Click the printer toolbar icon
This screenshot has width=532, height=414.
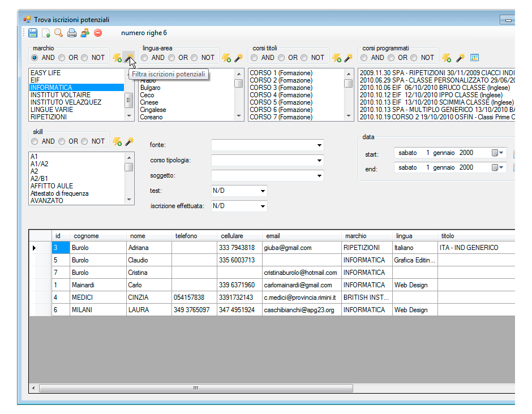pyautogui.click(x=71, y=33)
